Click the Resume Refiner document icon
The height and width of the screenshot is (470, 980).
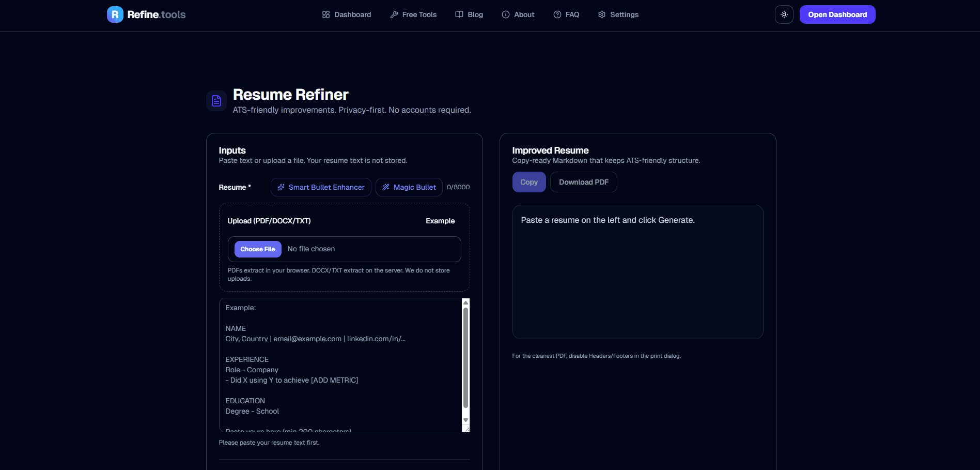click(216, 100)
